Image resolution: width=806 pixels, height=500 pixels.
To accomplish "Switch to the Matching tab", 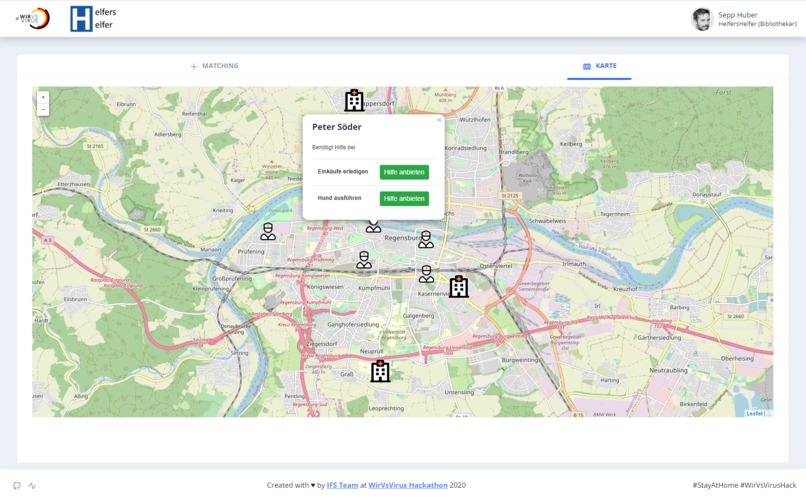I will pyautogui.click(x=214, y=66).
